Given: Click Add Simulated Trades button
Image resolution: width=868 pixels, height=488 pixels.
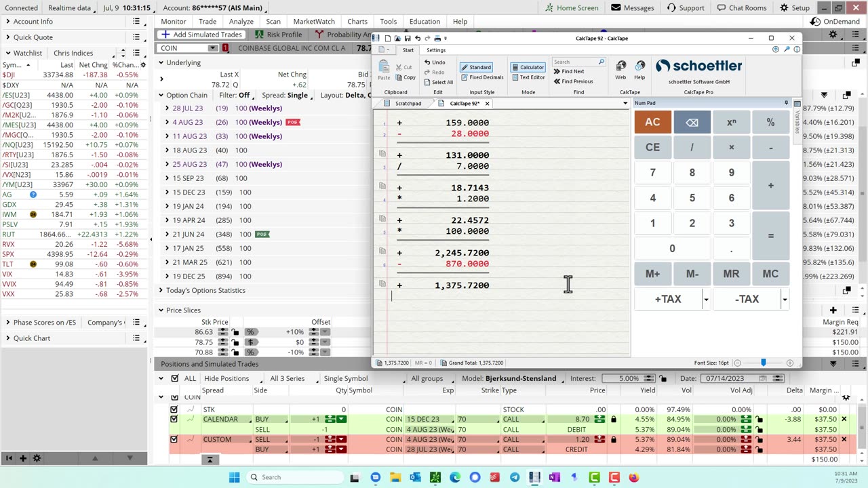Looking at the screenshot, I should 201,35.
